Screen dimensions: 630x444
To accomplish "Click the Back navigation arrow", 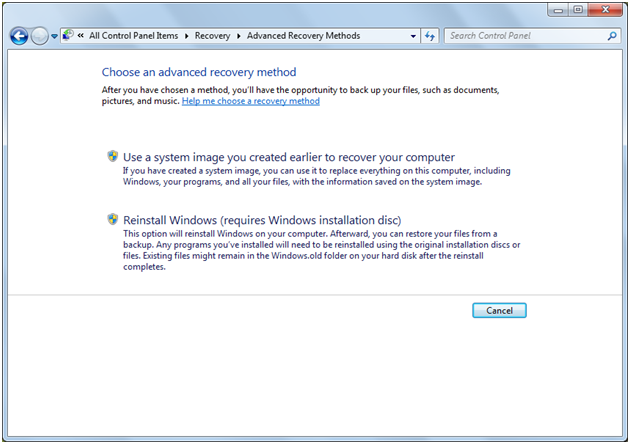I will click(19, 36).
